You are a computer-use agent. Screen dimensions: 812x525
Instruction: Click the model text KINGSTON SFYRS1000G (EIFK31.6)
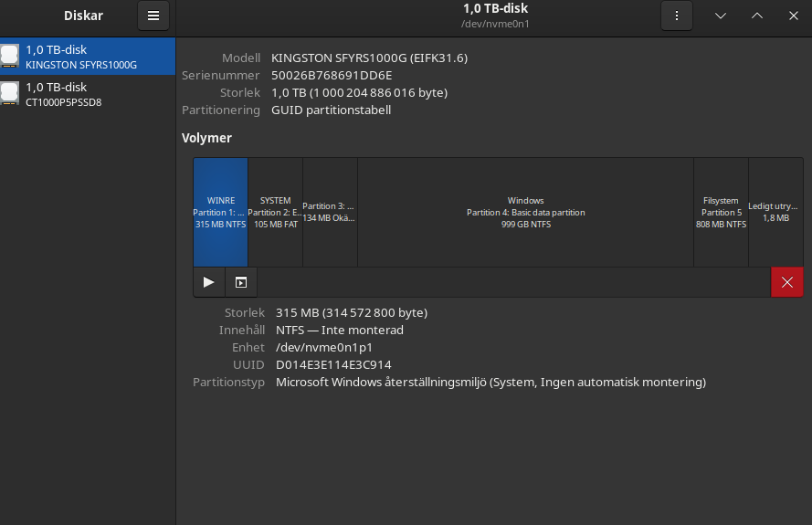[369, 58]
